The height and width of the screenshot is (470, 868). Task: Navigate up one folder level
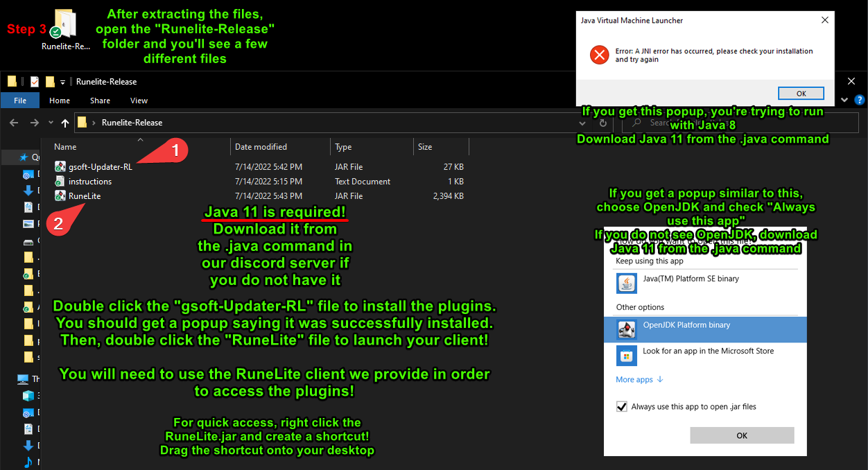click(x=65, y=123)
